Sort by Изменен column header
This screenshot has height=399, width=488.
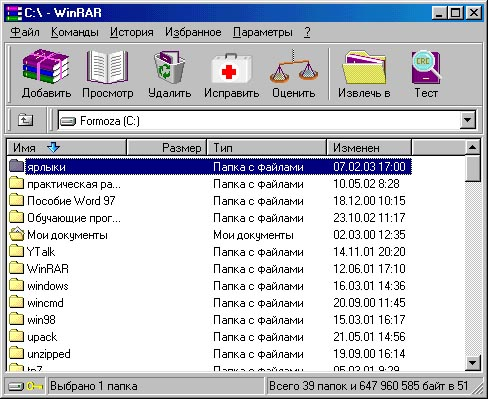[369, 147]
